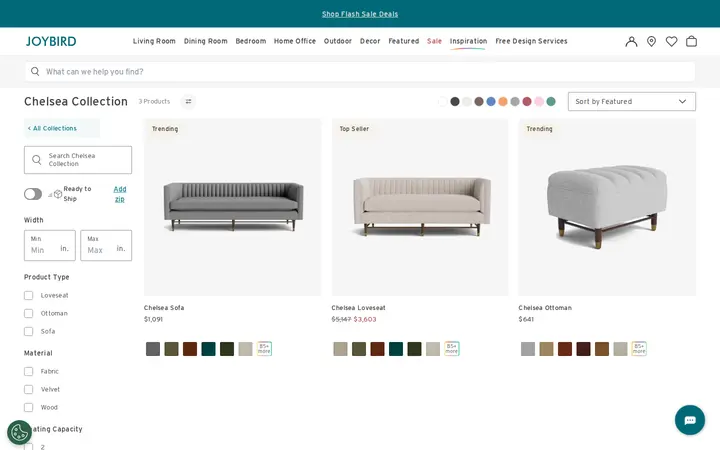
Task: Open the Sort by Featured dropdown
Action: pos(631,101)
